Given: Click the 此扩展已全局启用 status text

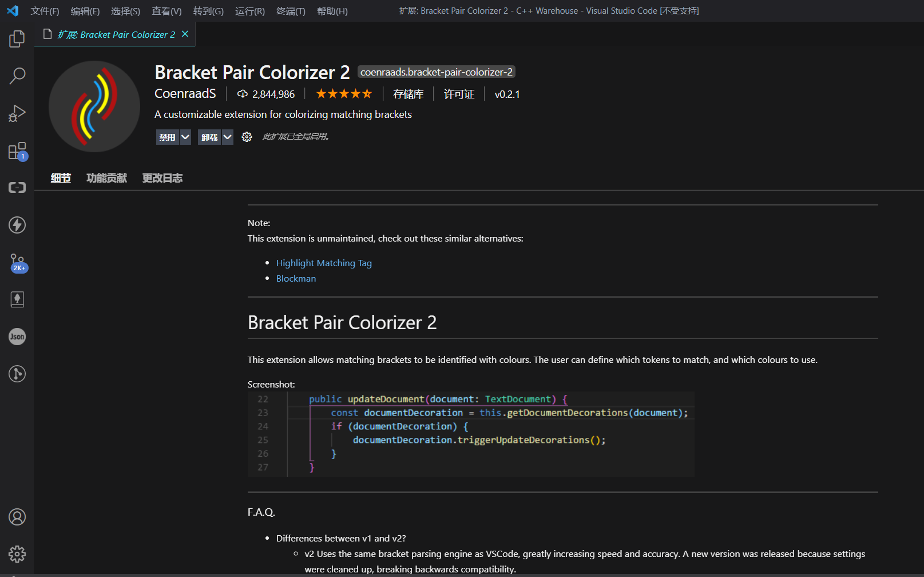Looking at the screenshot, I should pos(295,136).
